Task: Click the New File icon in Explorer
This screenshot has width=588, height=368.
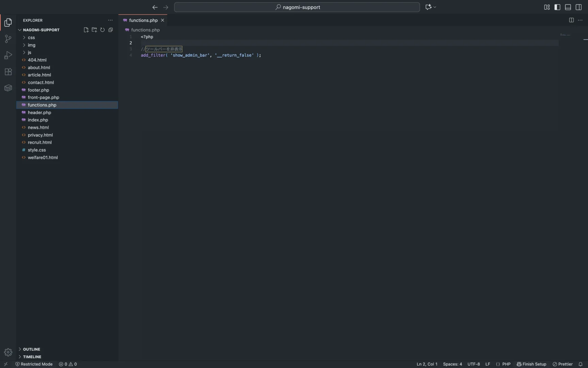Action: [x=86, y=30]
